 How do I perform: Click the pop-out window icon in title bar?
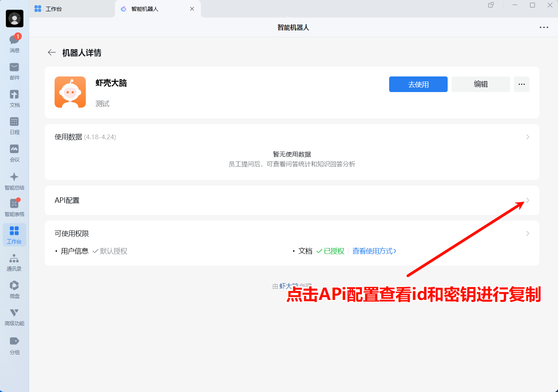click(x=491, y=5)
